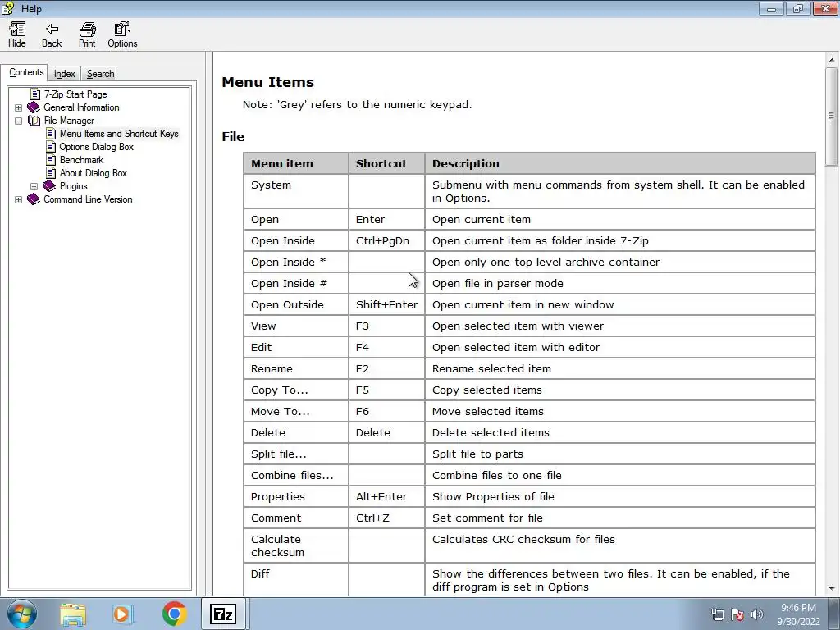Switch to the Contents tab

(x=26, y=72)
